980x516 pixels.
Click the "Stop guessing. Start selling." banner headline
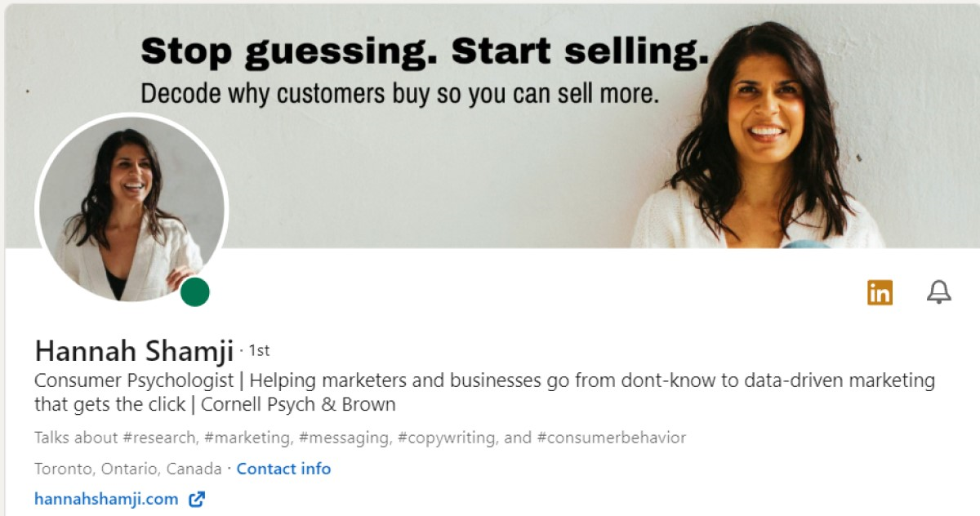pos(425,52)
